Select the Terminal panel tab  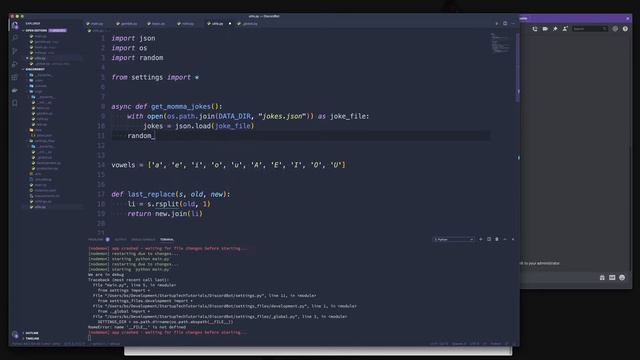pos(167,239)
